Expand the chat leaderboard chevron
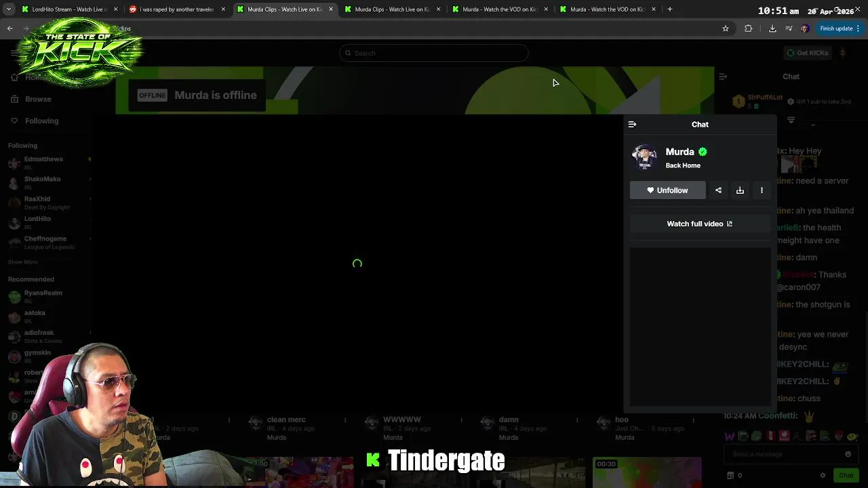 tap(791, 120)
